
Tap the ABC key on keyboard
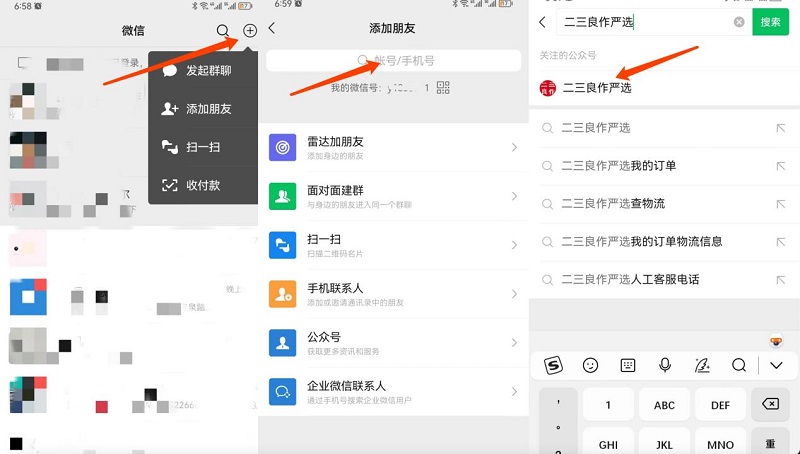click(664, 405)
